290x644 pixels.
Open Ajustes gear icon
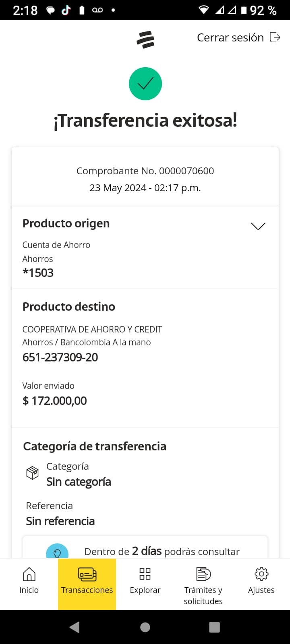261,574
